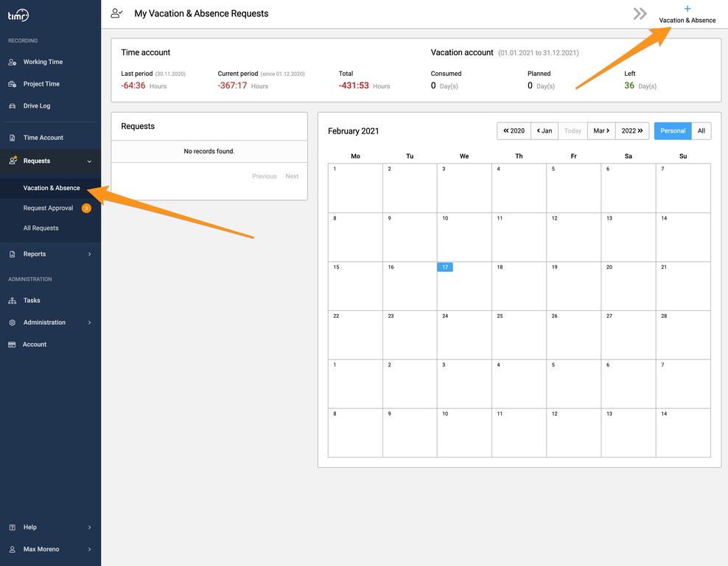Switch calendar to Personal view
This screenshot has height=566, width=728.
click(x=673, y=131)
